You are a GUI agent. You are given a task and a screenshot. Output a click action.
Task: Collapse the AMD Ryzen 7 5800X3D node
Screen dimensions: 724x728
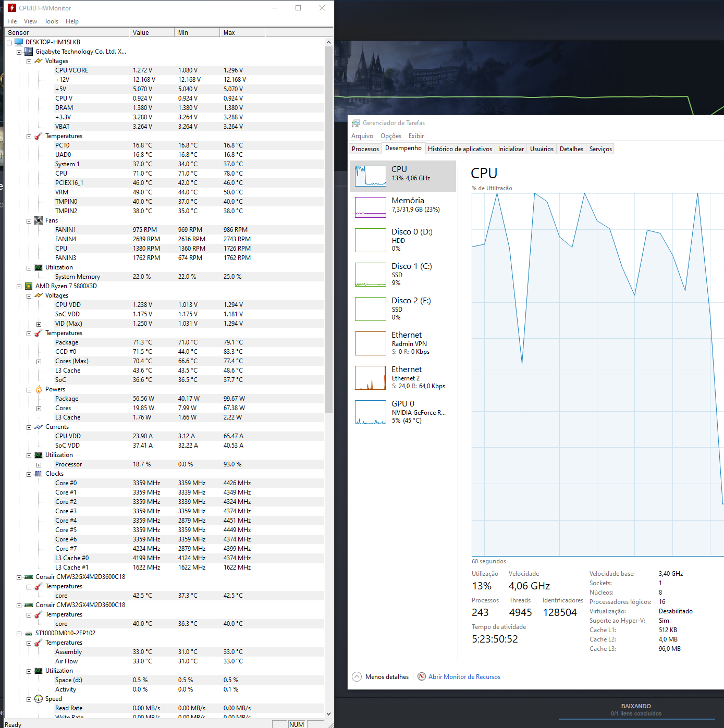(x=19, y=286)
